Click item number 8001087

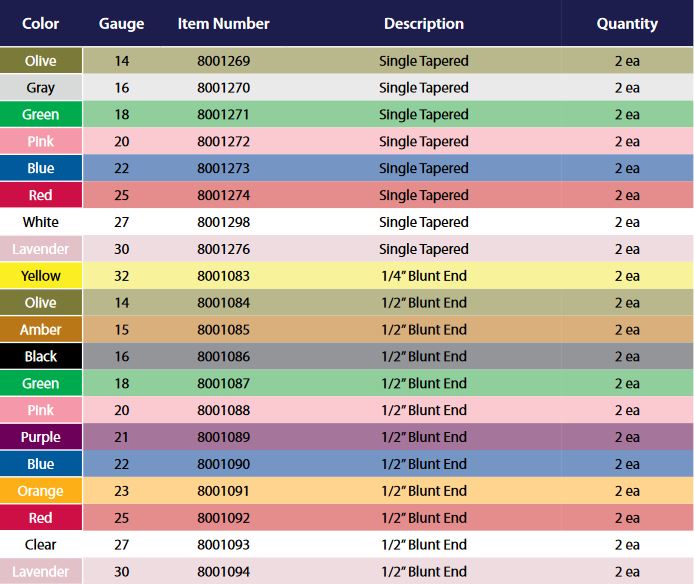pos(224,383)
